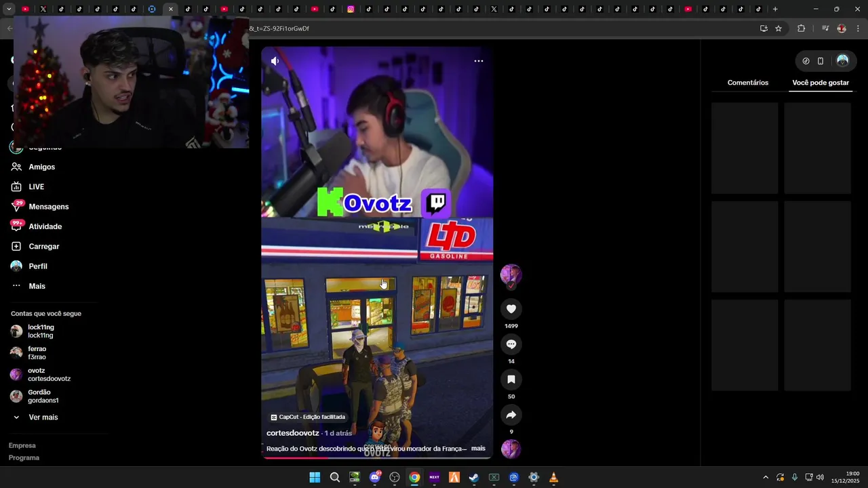The height and width of the screenshot is (488, 868).
Task: Open OBS Studio from the taskbar
Action: coord(395,477)
